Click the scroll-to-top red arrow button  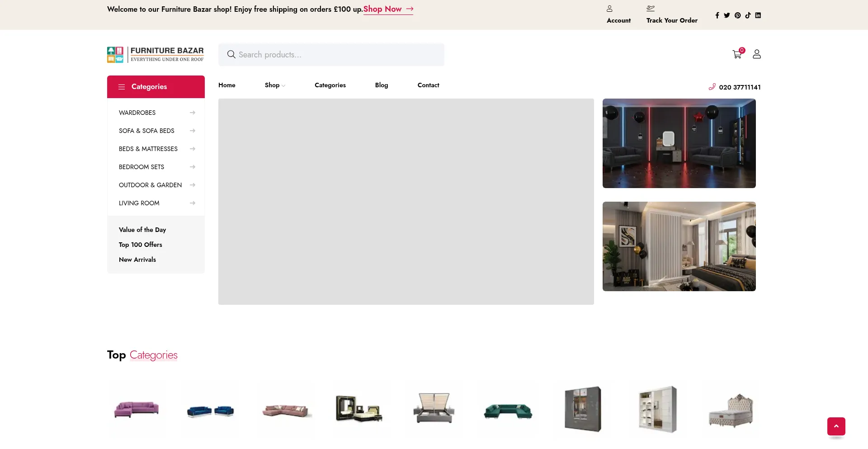pos(836,426)
